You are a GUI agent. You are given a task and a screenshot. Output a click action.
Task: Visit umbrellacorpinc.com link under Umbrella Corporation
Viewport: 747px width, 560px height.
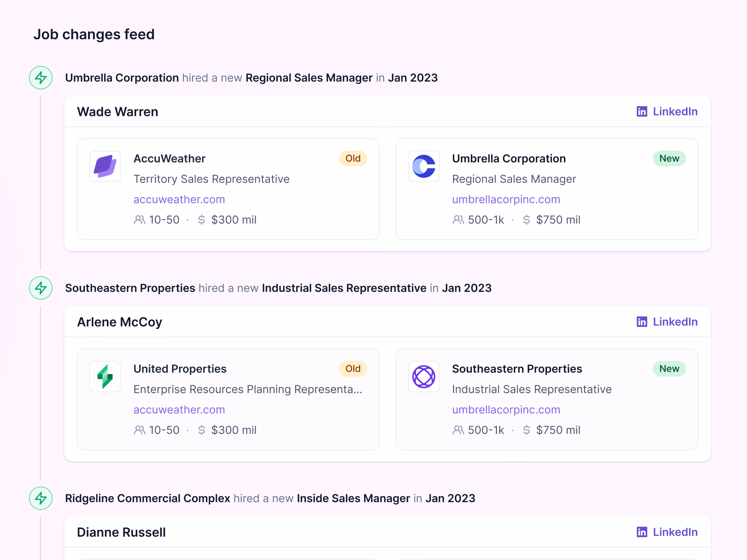[x=506, y=200]
